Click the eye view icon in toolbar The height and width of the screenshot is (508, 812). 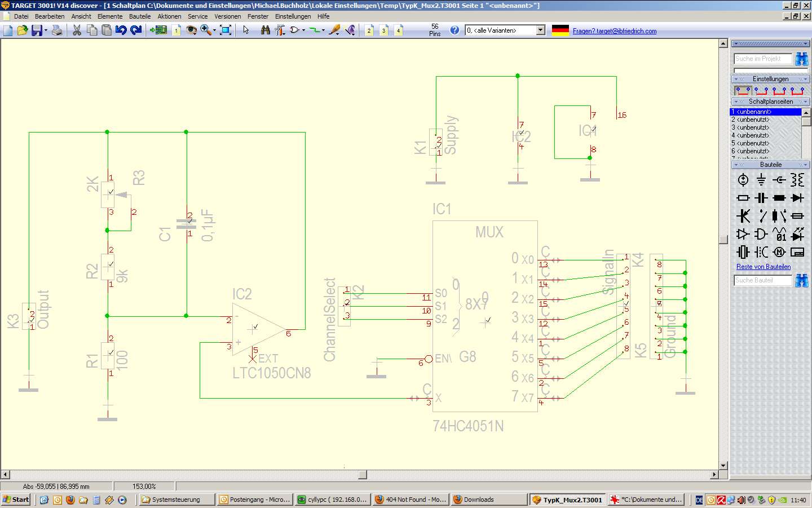click(192, 30)
